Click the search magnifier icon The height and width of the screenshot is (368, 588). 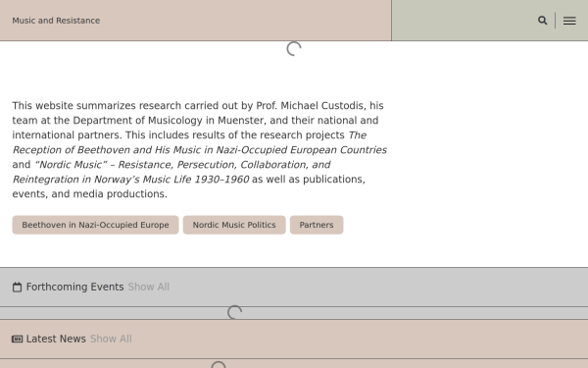[x=542, y=21]
